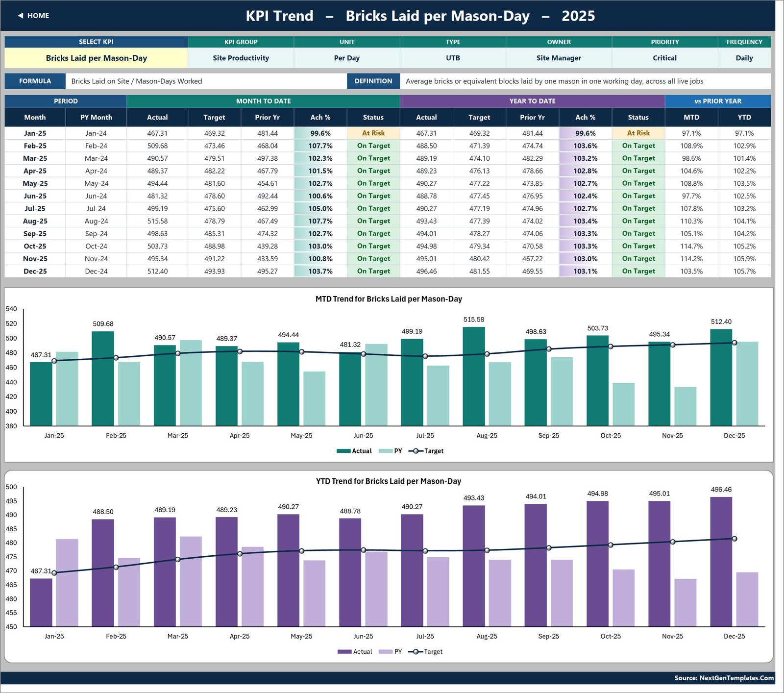This screenshot has width=784, height=693.
Task: Click the Critical priority cell
Action: pos(664,58)
